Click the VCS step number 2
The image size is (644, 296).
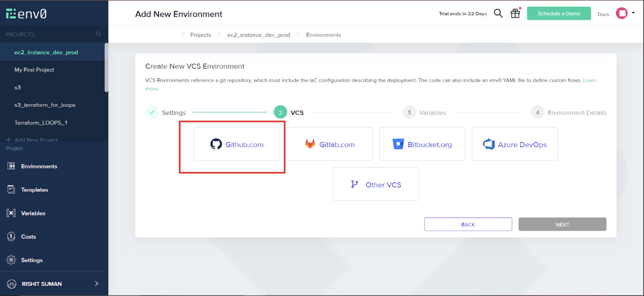point(280,112)
